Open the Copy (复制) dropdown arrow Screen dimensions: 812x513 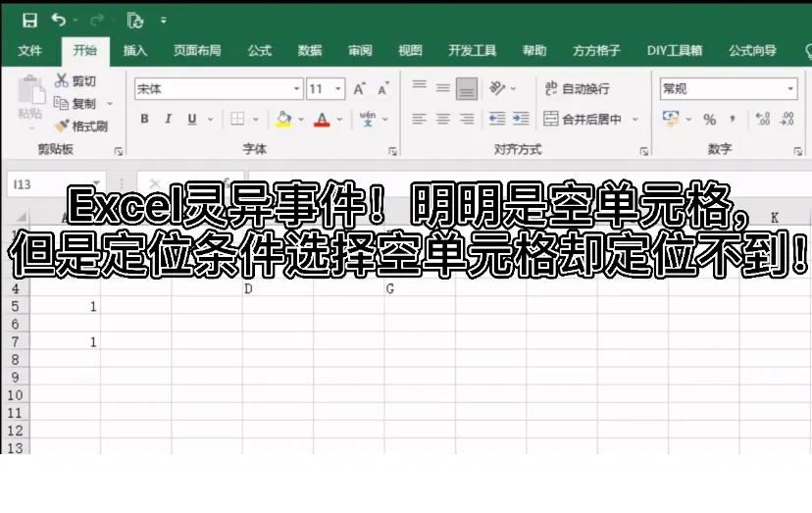[x=110, y=104]
